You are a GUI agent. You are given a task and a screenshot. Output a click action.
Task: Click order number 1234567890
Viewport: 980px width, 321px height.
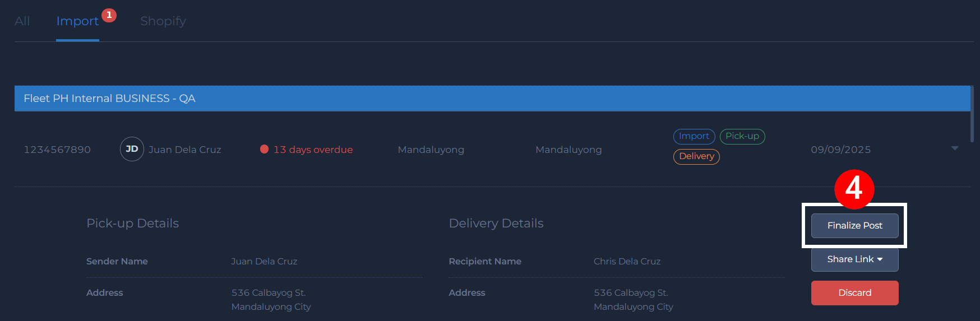click(x=57, y=150)
